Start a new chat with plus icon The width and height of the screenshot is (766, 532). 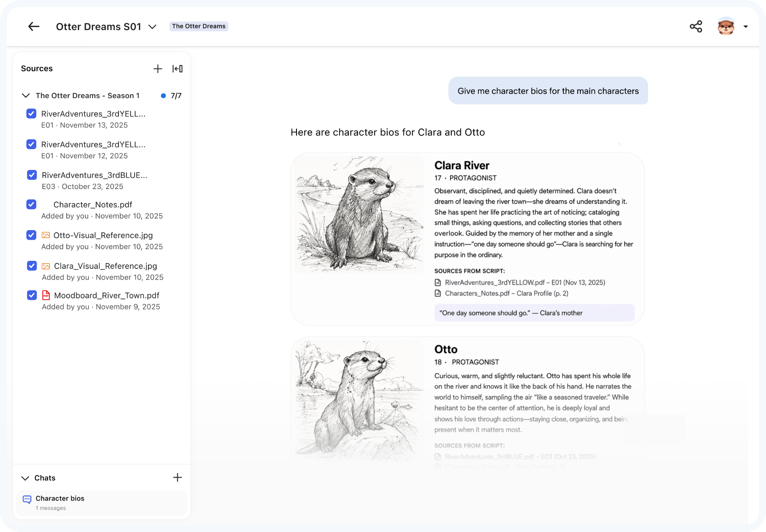(178, 477)
